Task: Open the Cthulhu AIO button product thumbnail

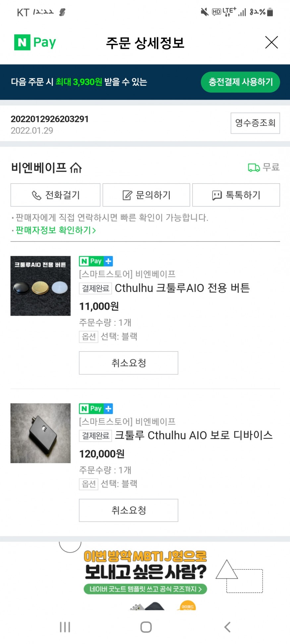Action: point(40,286)
